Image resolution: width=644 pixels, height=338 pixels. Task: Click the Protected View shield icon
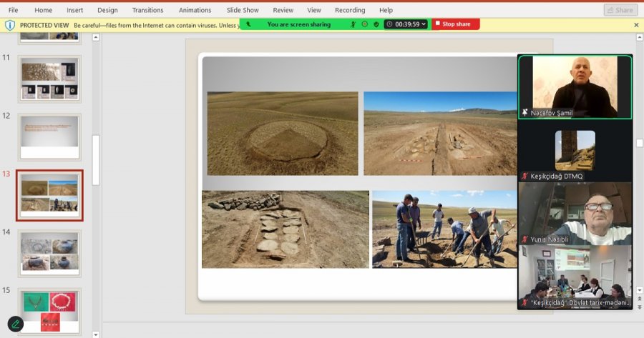10,24
